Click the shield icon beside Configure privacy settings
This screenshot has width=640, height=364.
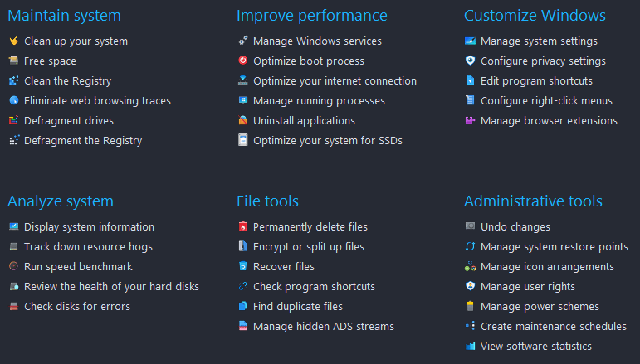(x=470, y=61)
